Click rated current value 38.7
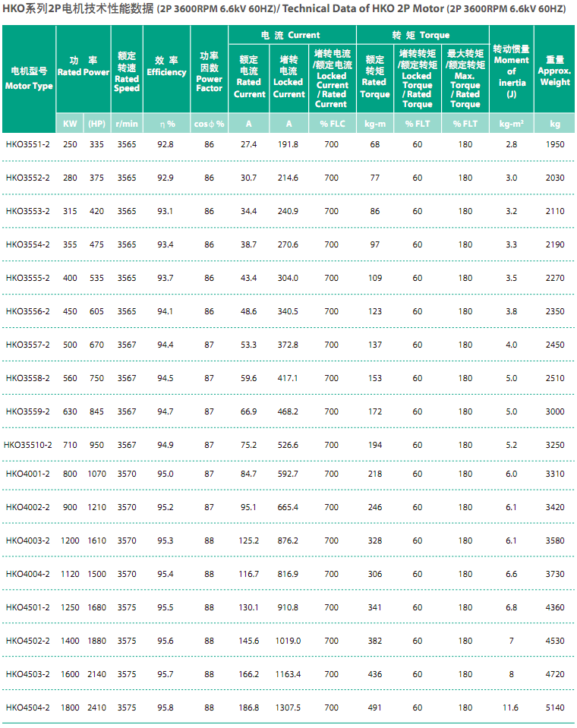The width and height of the screenshot is (577, 728). pos(249,244)
